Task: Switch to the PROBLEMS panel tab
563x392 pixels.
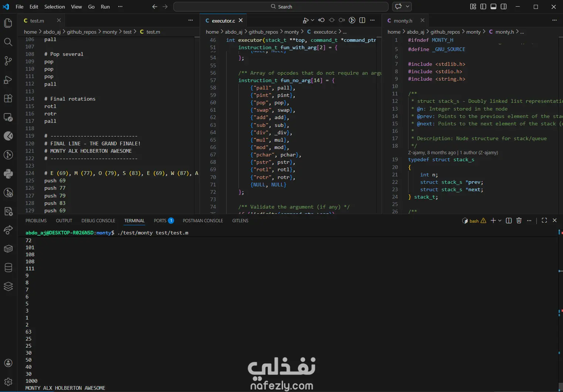Action: [36, 221]
